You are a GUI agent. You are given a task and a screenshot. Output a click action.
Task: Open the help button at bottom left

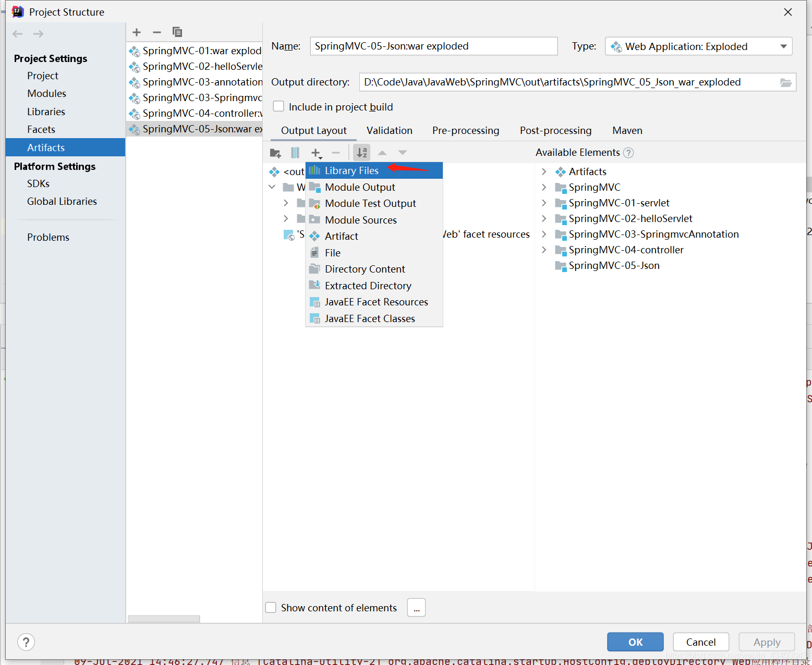point(26,642)
